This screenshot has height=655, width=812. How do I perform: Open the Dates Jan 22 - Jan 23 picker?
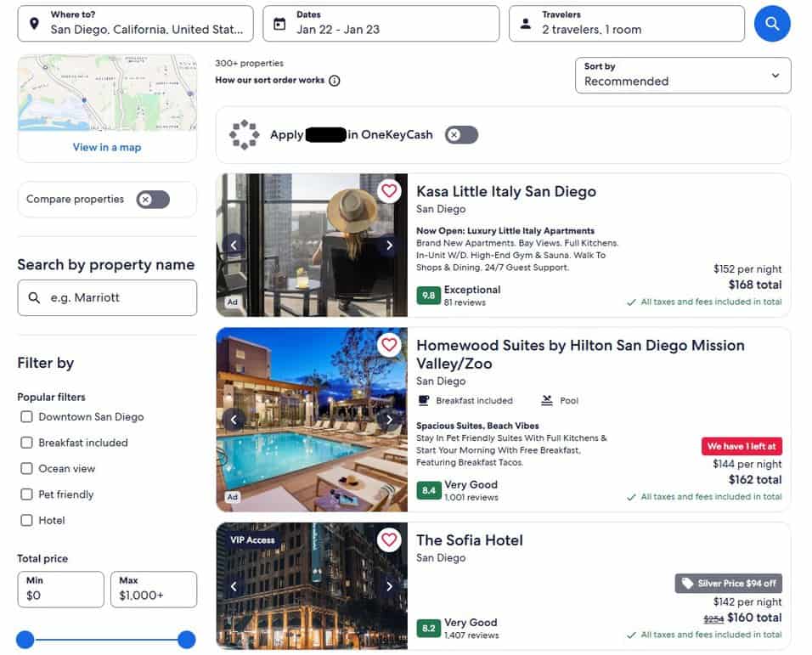pyautogui.click(x=381, y=23)
